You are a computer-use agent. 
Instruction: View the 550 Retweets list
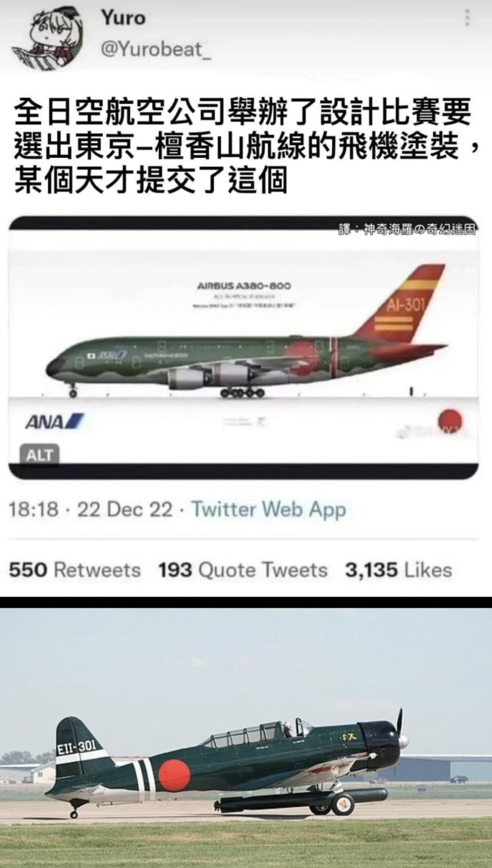click(75, 570)
